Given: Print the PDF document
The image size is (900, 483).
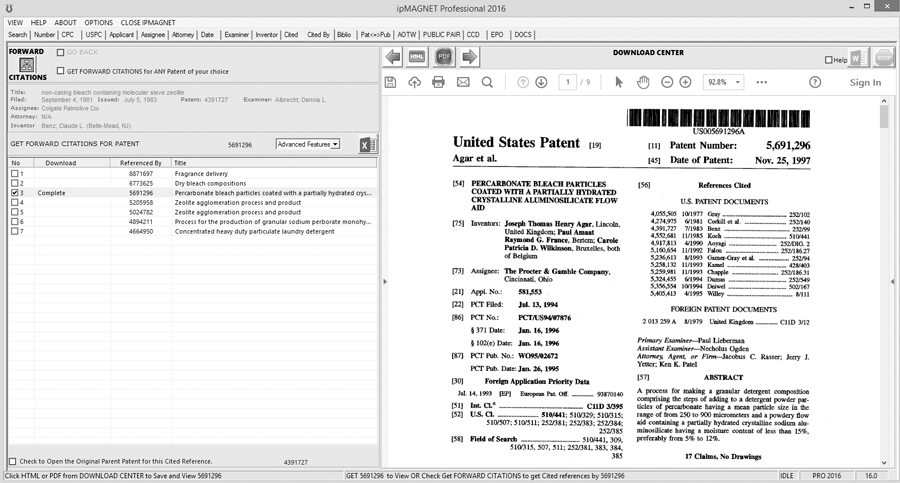Looking at the screenshot, I should coord(439,82).
